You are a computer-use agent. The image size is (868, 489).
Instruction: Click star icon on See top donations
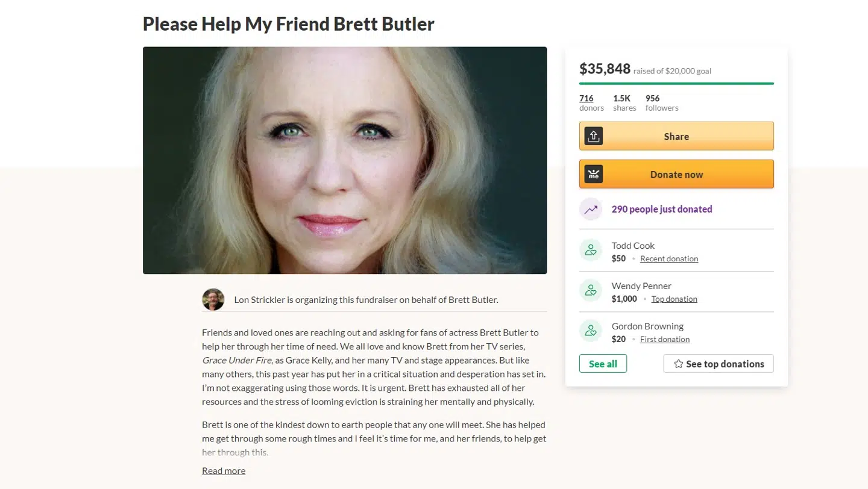(x=678, y=364)
